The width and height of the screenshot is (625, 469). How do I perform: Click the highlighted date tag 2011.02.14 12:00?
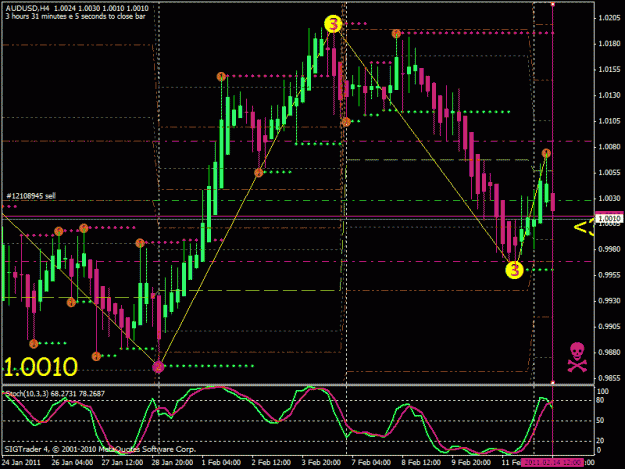point(552,462)
